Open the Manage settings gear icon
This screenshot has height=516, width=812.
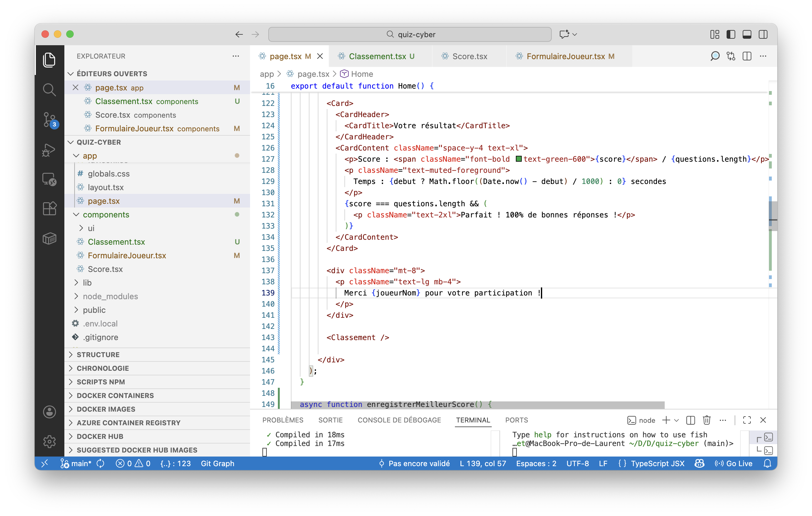pos(49,441)
